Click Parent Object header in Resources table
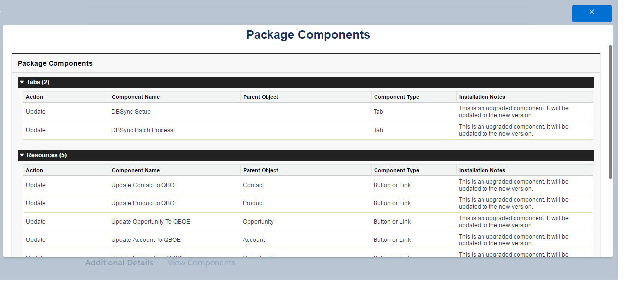 point(261,170)
